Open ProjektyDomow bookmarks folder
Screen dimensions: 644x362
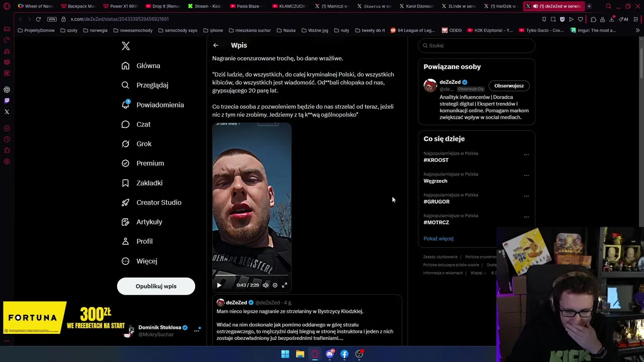click(x=36, y=30)
